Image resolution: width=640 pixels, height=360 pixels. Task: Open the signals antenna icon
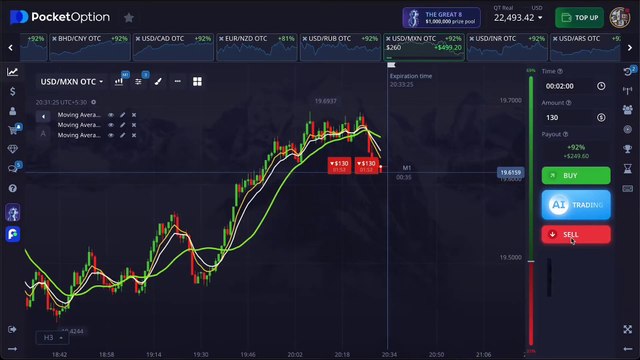pyautogui.click(x=628, y=90)
